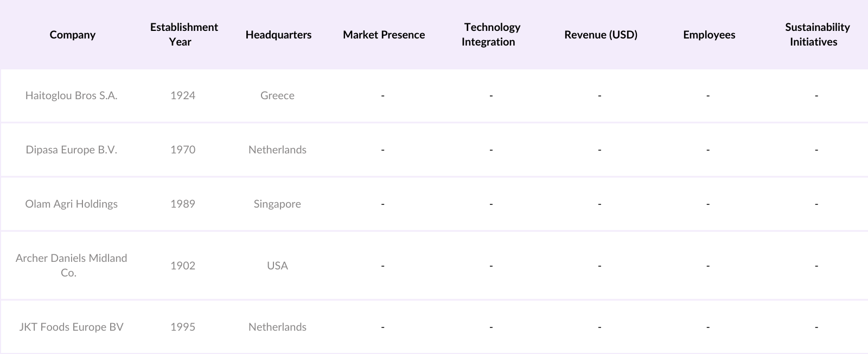Select the 1995 year cell
The image size is (868, 354).
183,327
